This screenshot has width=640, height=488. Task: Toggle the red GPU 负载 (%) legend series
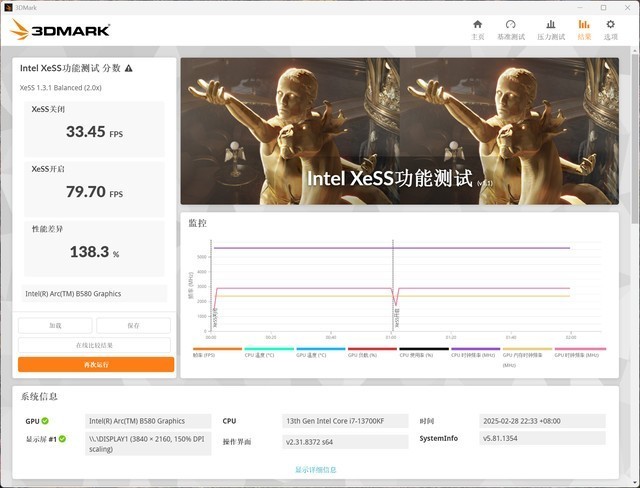tap(372, 353)
